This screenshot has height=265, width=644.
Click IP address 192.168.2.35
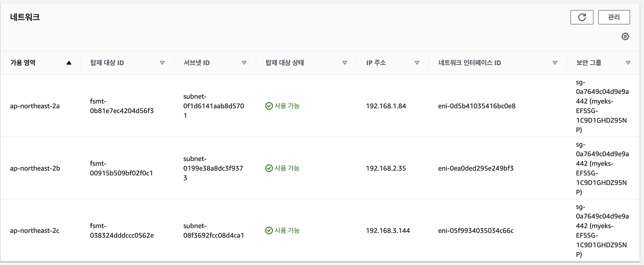click(x=386, y=168)
